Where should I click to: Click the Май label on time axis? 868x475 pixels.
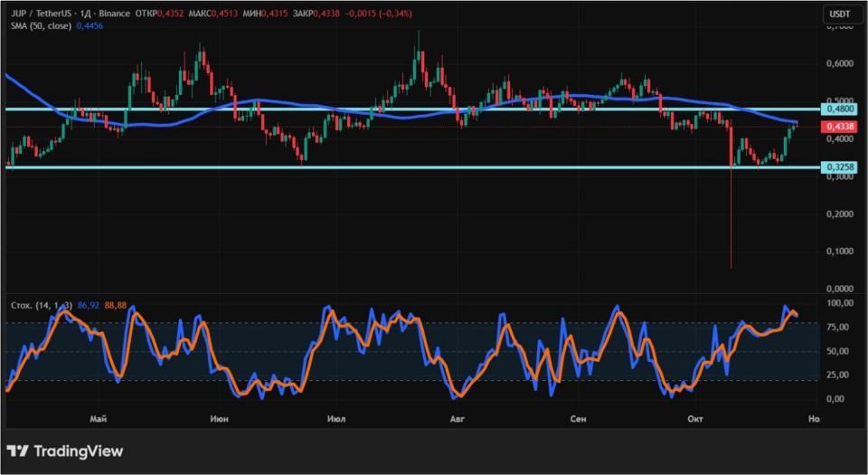(x=99, y=419)
